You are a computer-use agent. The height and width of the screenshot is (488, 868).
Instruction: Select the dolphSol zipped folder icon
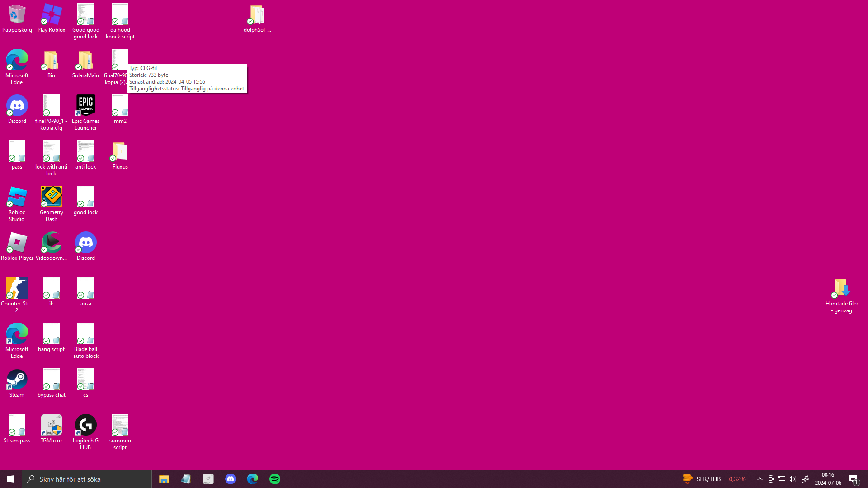click(x=257, y=19)
